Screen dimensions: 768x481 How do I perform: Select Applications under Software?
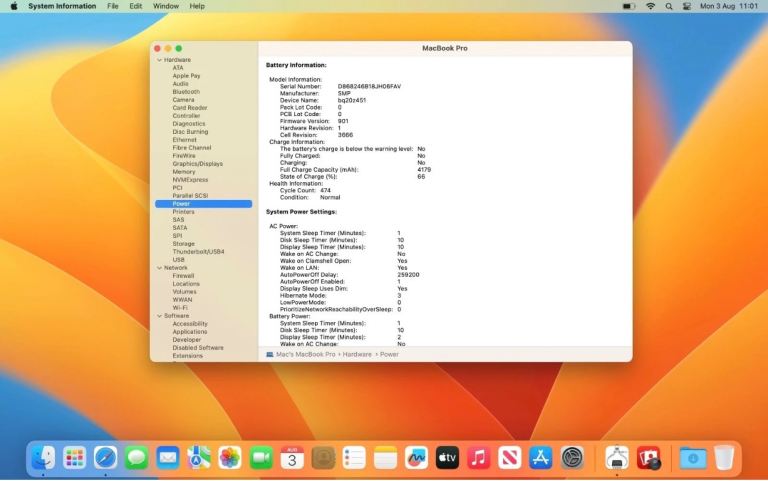[x=190, y=332]
